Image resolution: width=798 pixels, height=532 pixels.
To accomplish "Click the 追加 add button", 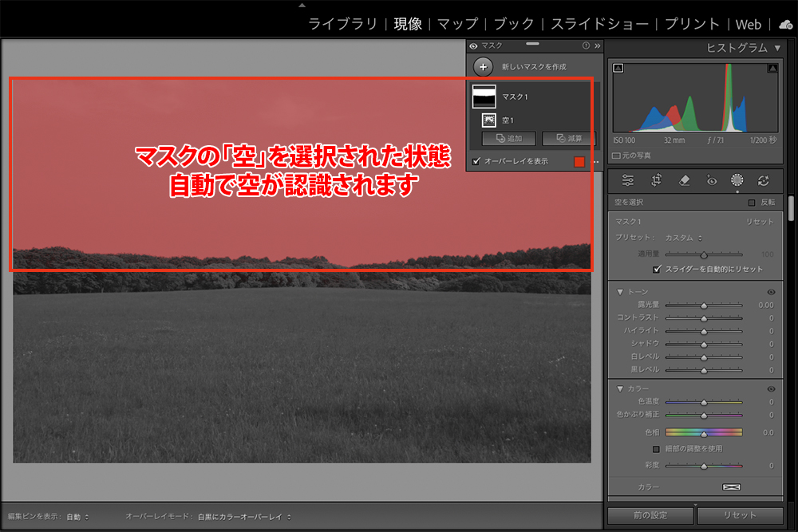I will (508, 139).
